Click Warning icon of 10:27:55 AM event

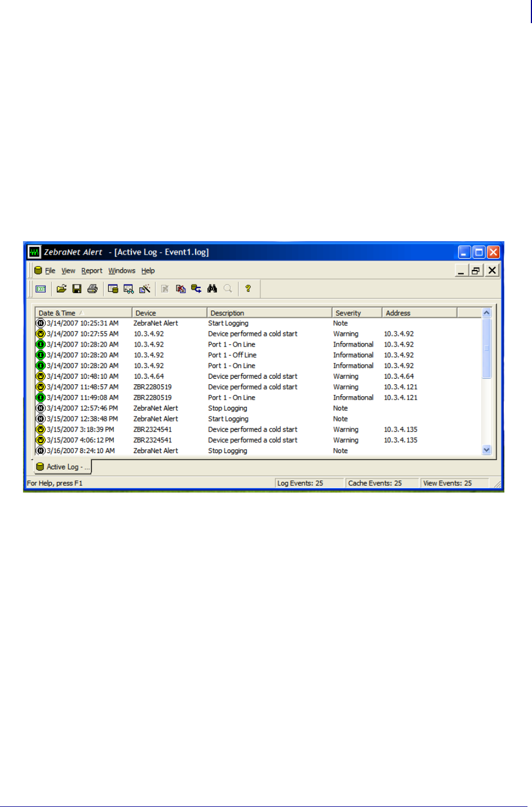(41, 334)
